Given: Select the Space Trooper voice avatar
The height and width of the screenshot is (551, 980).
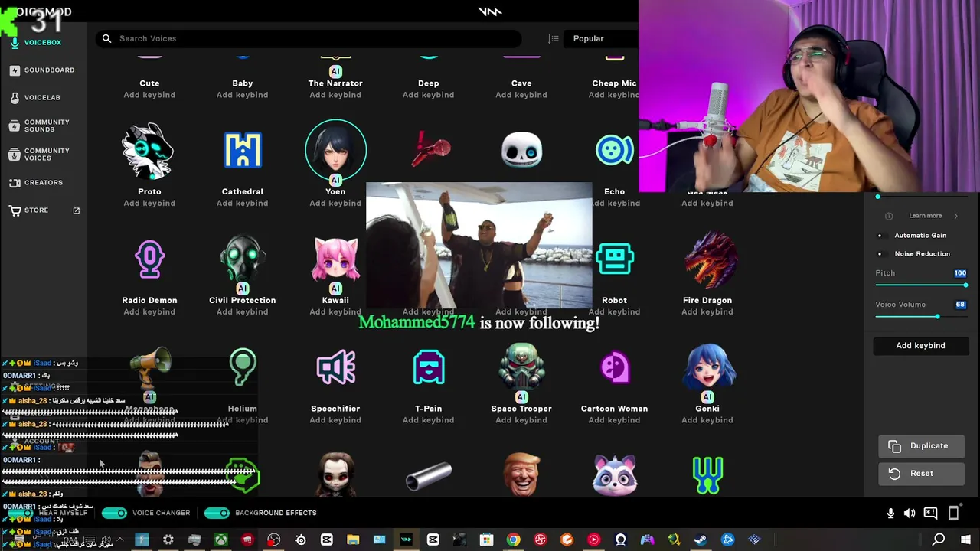Looking at the screenshot, I should (521, 367).
